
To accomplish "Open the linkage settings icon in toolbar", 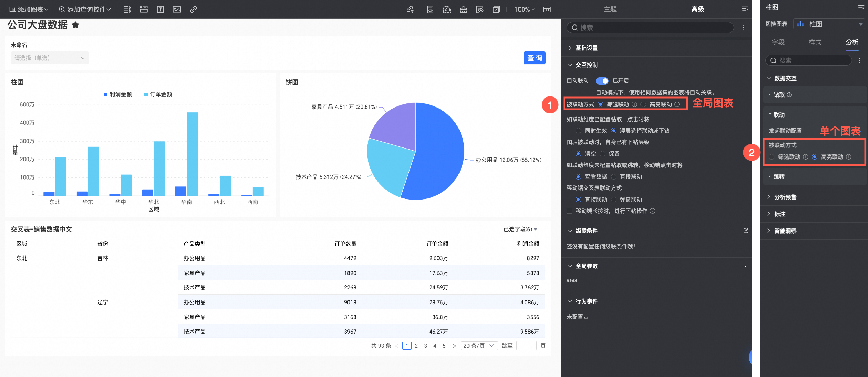I will pyautogui.click(x=410, y=10).
